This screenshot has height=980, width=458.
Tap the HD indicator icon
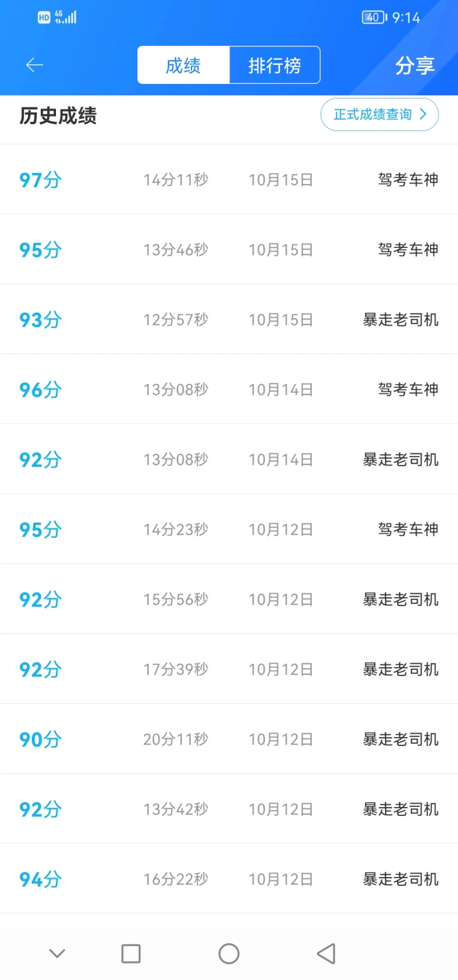click(44, 18)
